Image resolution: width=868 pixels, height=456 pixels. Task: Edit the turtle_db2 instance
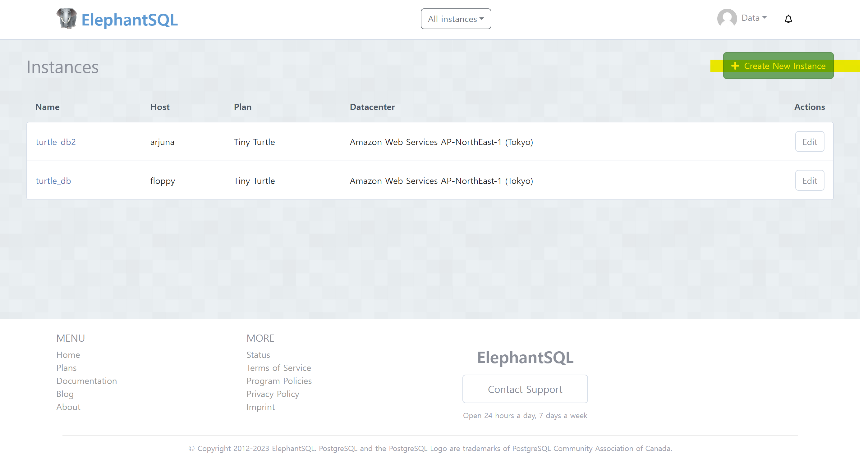point(809,142)
